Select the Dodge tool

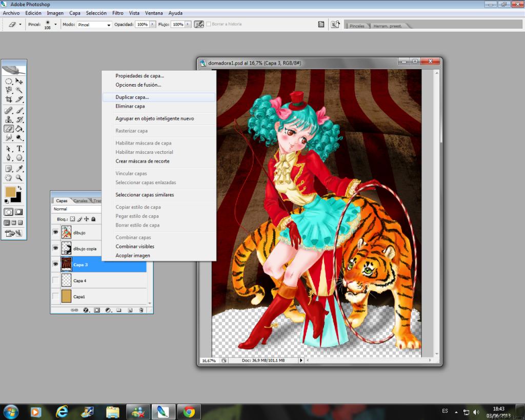pyautogui.click(x=19, y=137)
